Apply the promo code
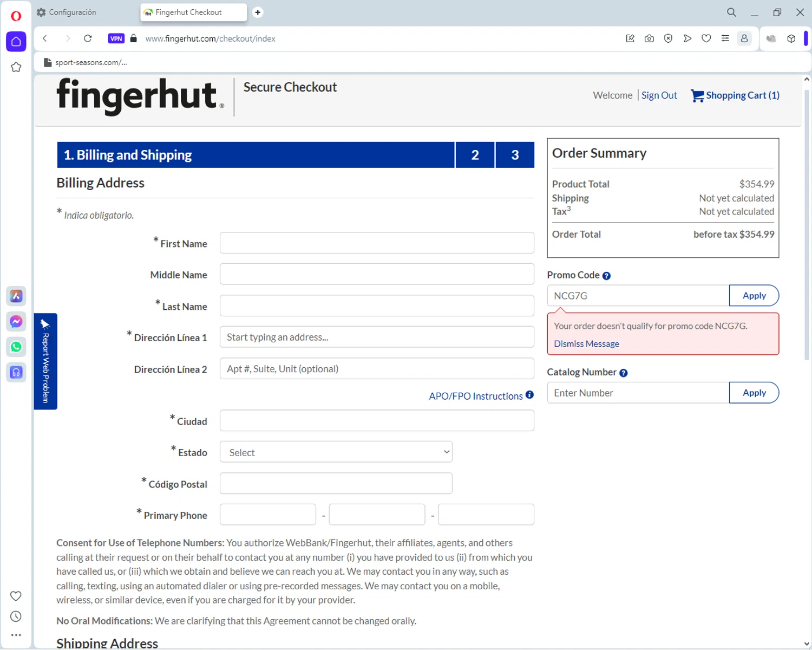 point(754,296)
